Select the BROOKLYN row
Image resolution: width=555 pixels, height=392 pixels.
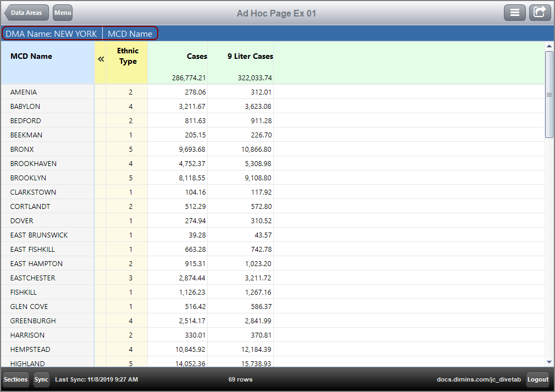pyautogui.click(x=28, y=178)
